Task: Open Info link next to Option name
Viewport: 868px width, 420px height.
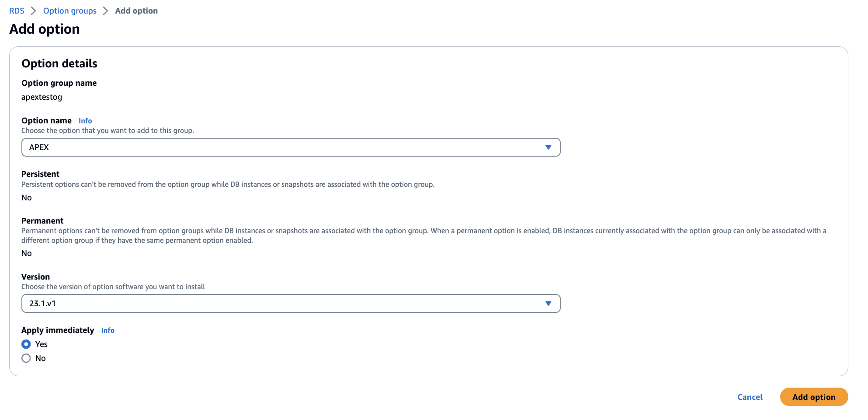Action: pyautogui.click(x=85, y=121)
